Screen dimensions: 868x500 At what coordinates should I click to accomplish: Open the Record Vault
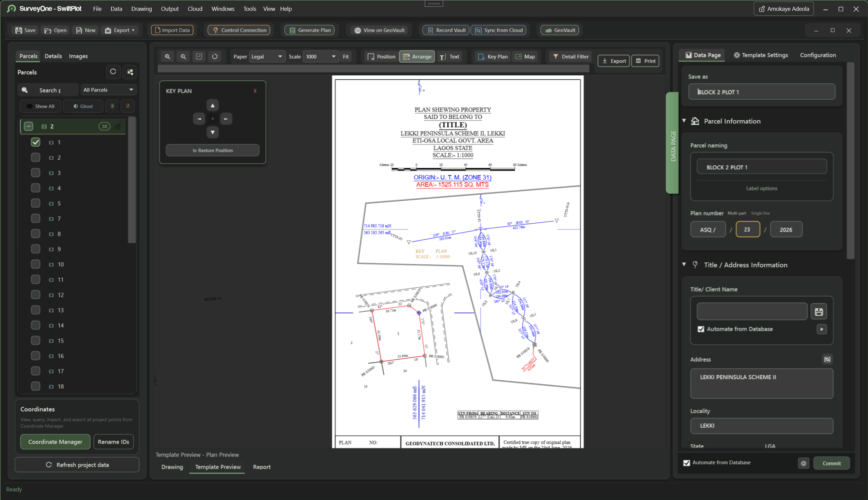[x=446, y=30]
